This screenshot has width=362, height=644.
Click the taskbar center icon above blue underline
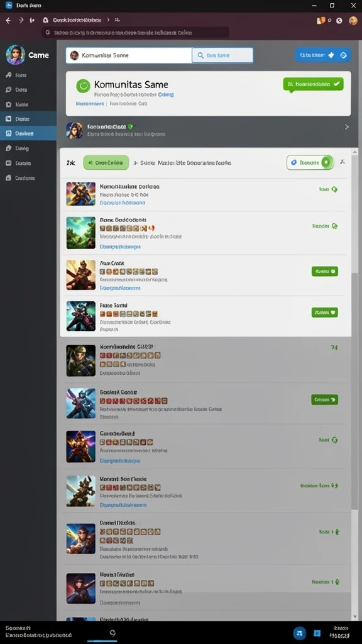tap(112, 633)
